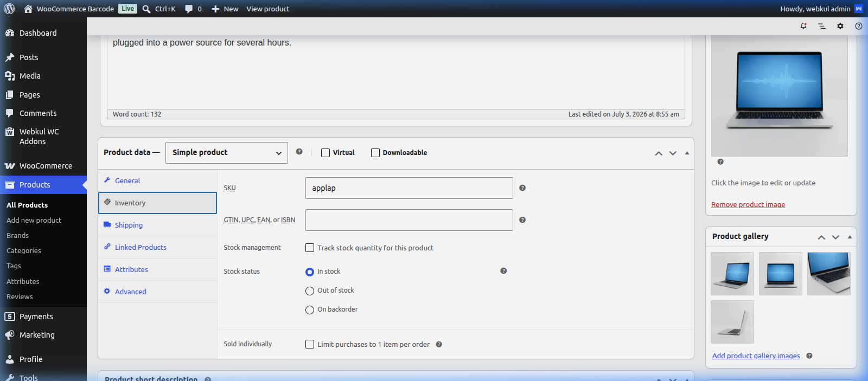The height and width of the screenshot is (381, 868).
Task: Select the first laptop gallery thumbnail
Action: click(732, 274)
